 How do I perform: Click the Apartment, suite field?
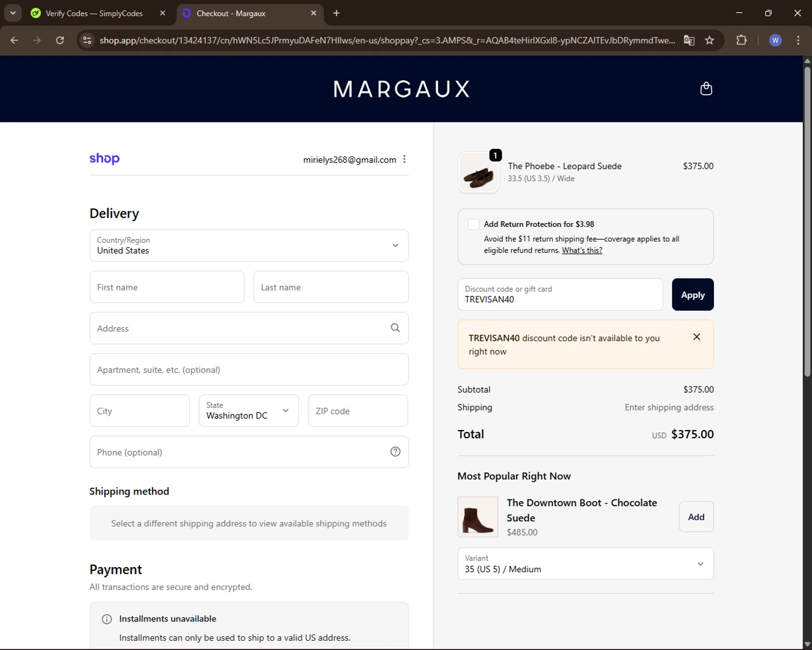point(249,369)
